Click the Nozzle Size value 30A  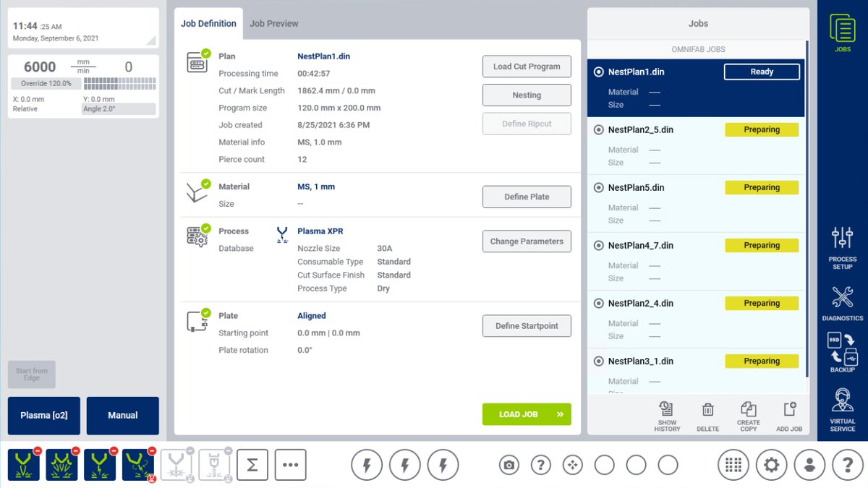click(x=385, y=249)
